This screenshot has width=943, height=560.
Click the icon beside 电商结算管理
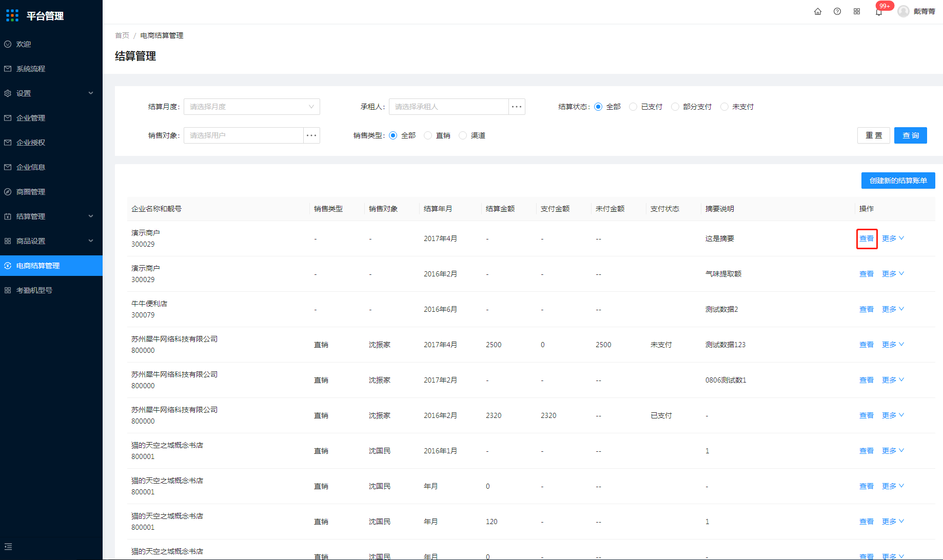8,266
